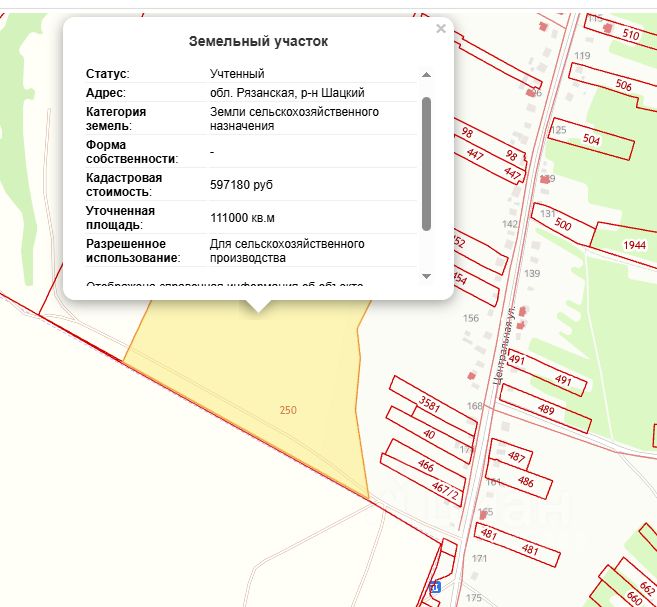Click the blue bus stop icon on map

tap(435, 586)
